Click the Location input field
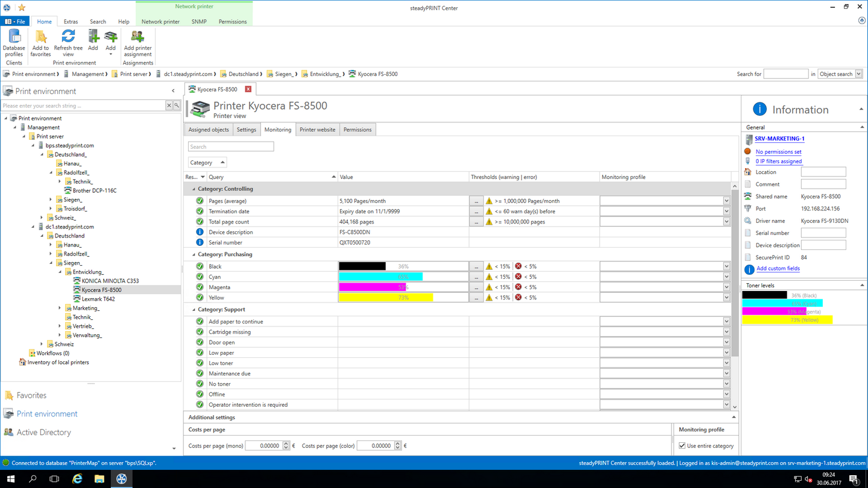Image resolution: width=868 pixels, height=488 pixels. tap(823, 172)
